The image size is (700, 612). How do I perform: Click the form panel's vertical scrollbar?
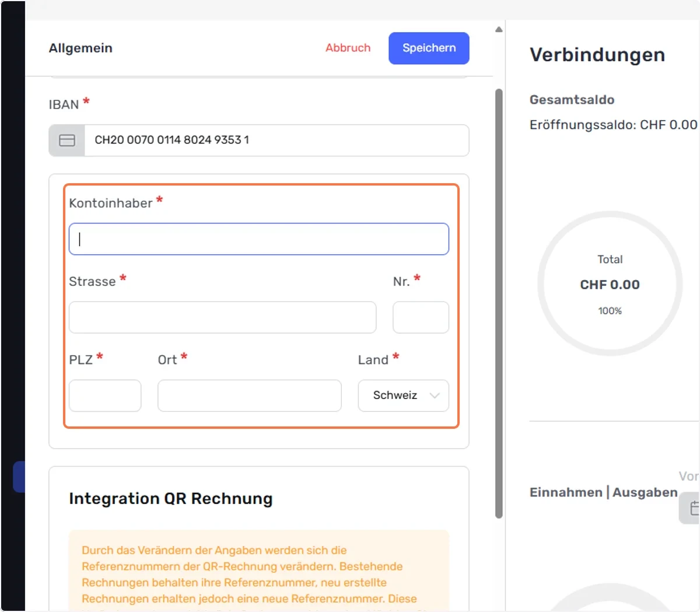click(x=499, y=303)
